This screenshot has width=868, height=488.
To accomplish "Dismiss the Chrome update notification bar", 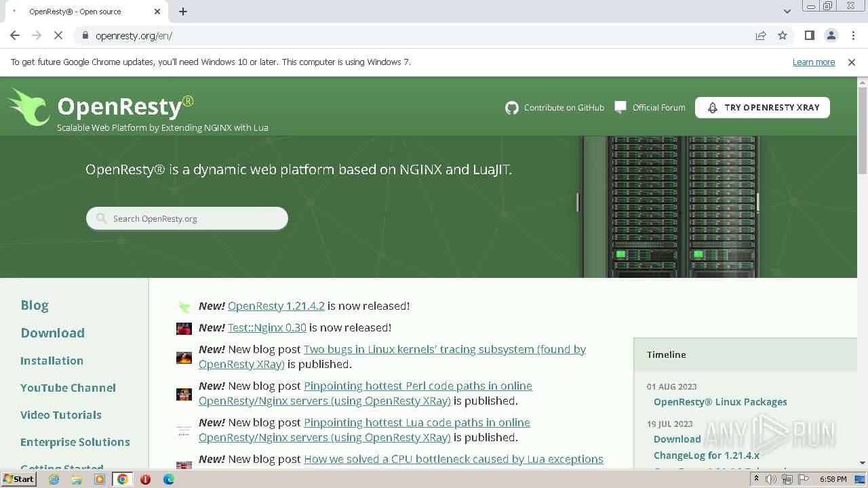I will click(x=852, y=62).
